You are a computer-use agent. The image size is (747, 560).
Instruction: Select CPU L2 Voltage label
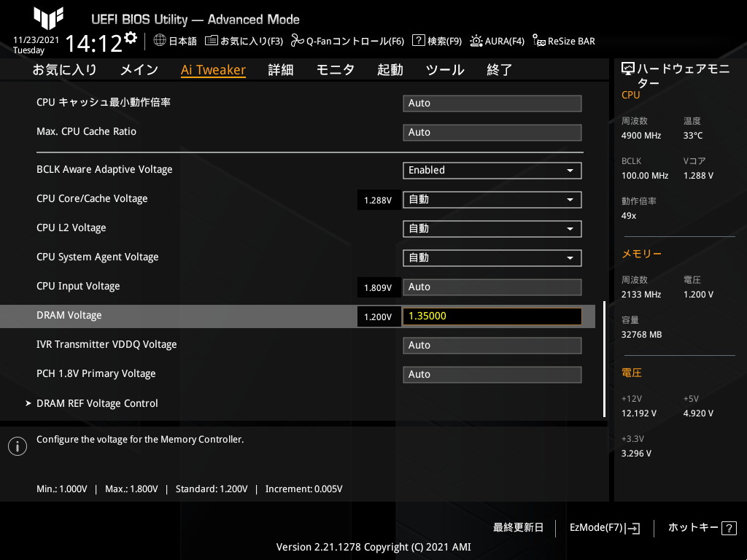[71, 228]
